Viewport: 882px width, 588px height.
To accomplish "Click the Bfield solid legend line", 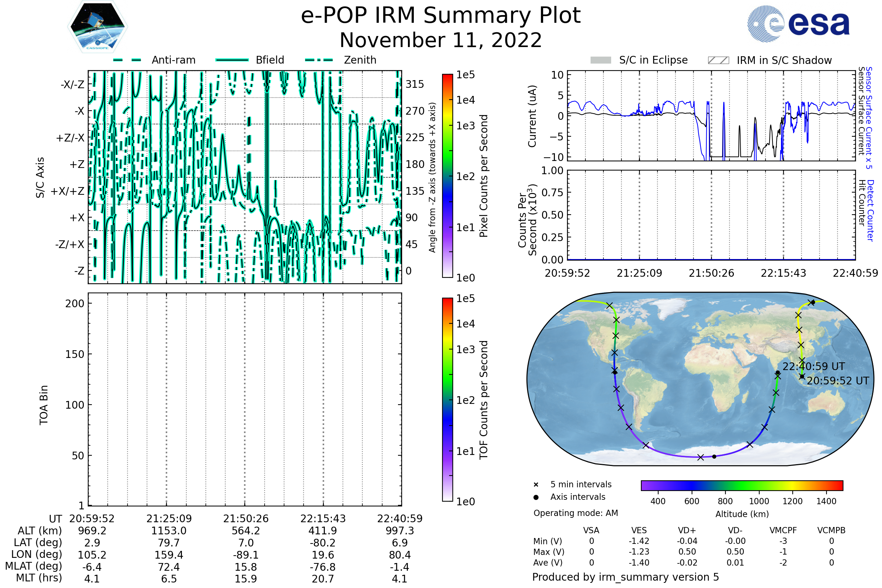I will pyautogui.click(x=232, y=60).
